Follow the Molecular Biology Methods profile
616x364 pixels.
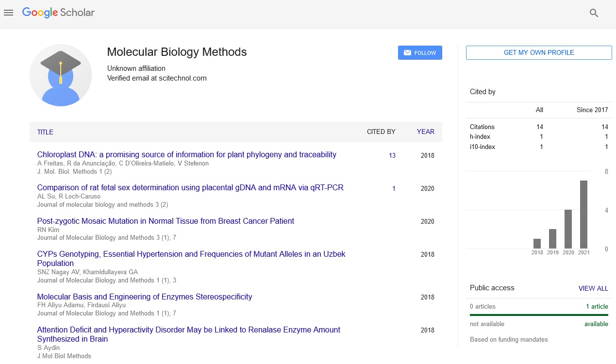[420, 53]
